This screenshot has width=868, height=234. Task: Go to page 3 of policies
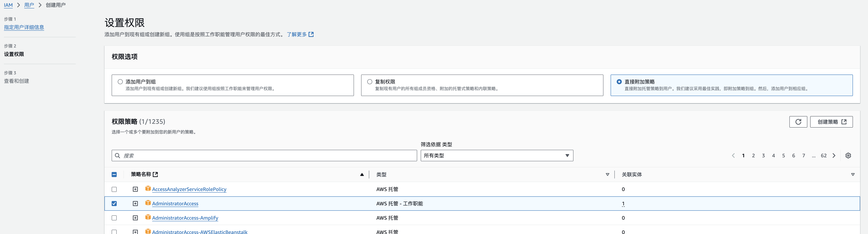[763, 155]
